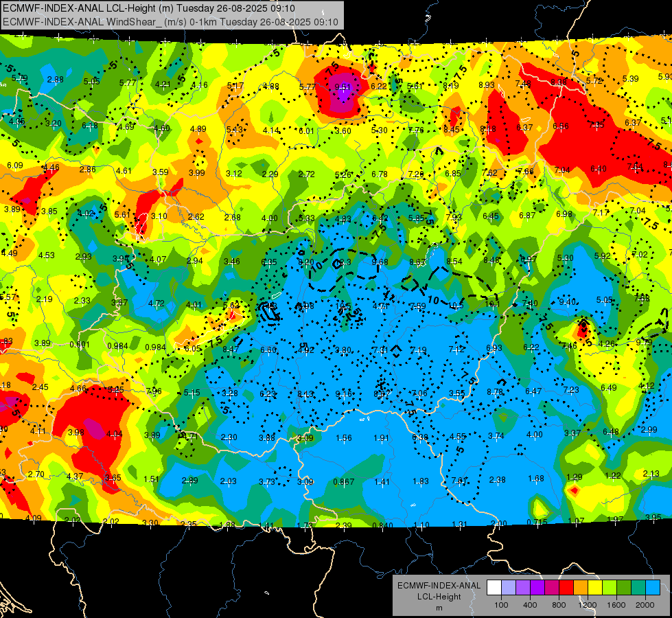Image resolution: width=672 pixels, height=618 pixels.
Task: Click the LCL-Height label in the legend
Action: (439, 597)
